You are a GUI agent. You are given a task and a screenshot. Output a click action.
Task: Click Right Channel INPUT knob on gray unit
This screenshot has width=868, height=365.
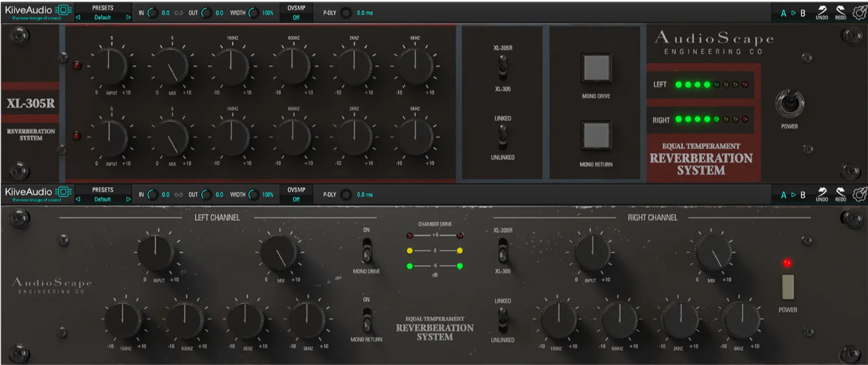click(x=592, y=252)
